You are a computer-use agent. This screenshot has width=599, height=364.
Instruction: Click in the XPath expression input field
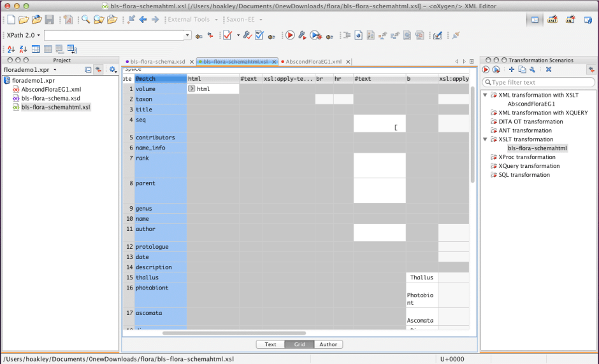[114, 35]
